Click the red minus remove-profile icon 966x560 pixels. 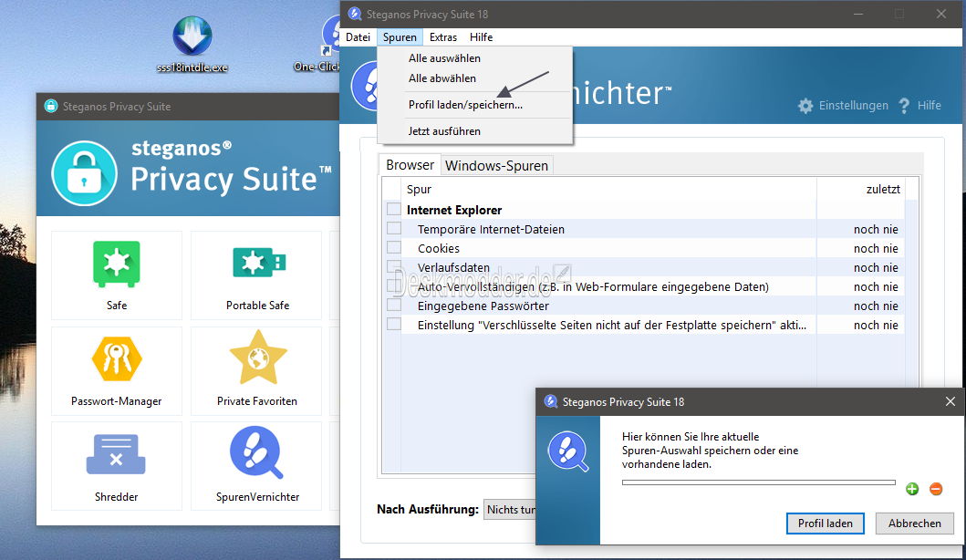[x=936, y=489]
